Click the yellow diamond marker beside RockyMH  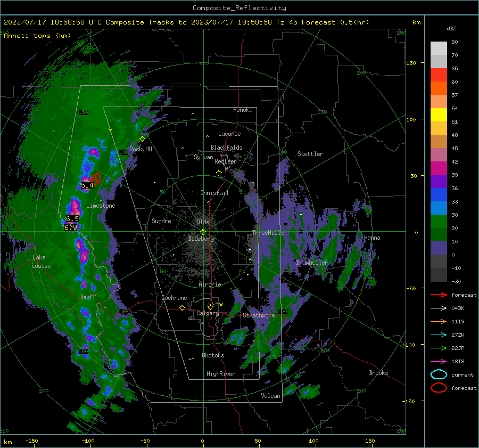click(142, 139)
